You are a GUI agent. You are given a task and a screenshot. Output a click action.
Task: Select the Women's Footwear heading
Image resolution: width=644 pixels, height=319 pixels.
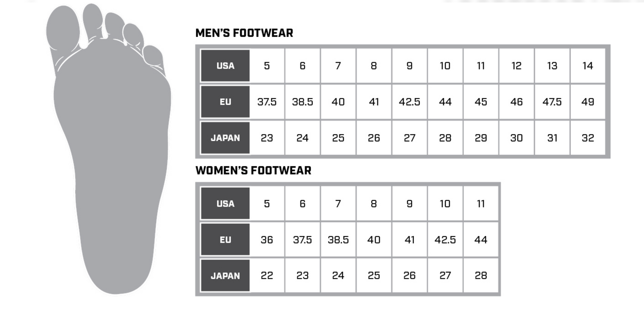click(253, 170)
